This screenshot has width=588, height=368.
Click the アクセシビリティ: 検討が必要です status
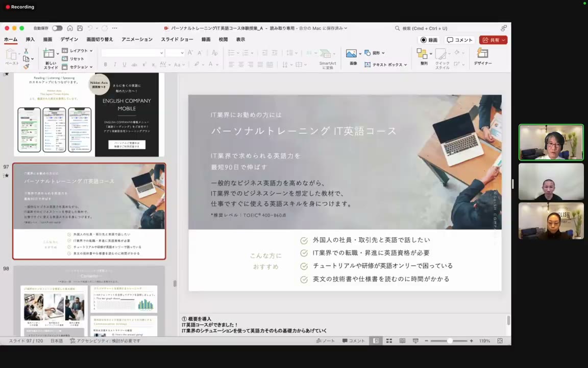tap(105, 341)
